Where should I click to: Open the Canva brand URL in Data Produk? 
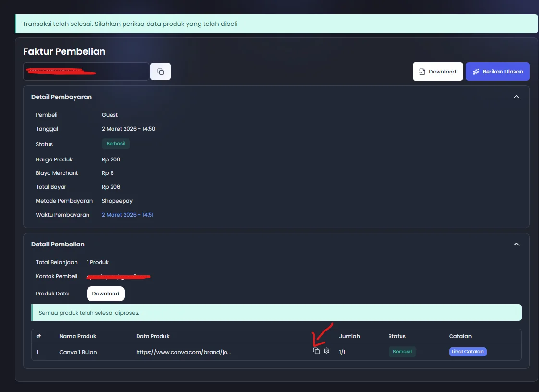184,351
